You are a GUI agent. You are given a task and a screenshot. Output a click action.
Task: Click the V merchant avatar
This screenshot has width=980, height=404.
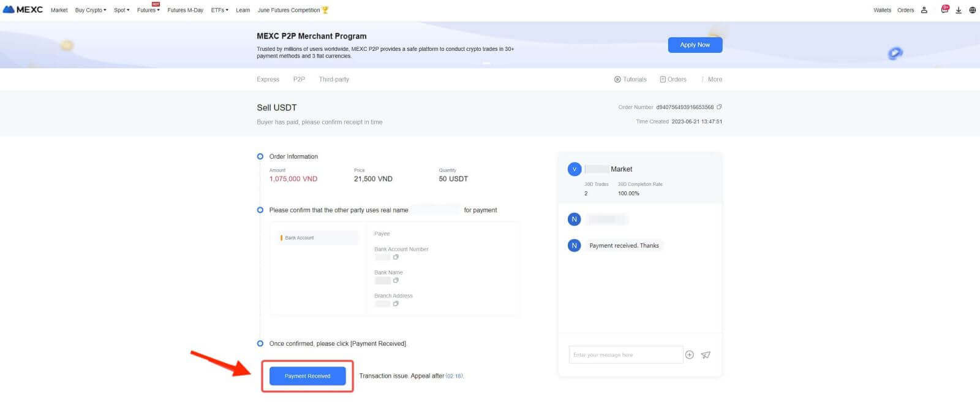[575, 169]
